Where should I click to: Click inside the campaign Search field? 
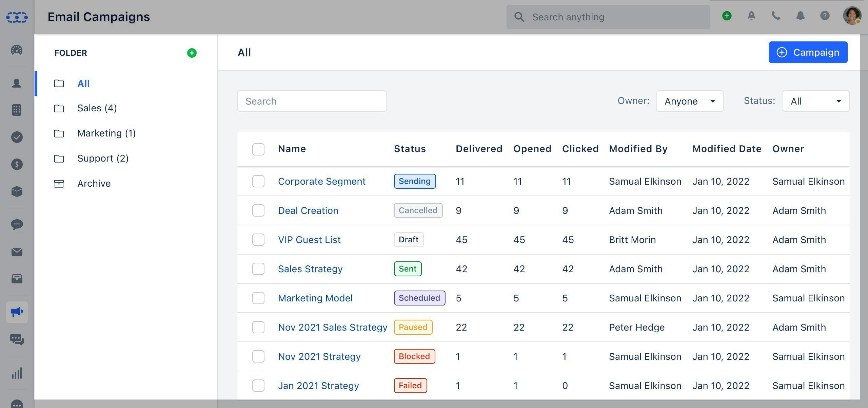click(311, 101)
